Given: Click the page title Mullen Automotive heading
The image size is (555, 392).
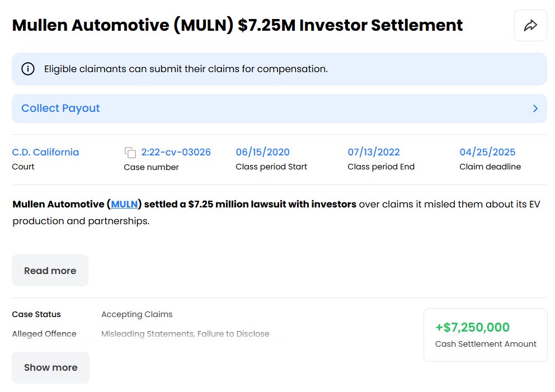Looking at the screenshot, I should pyautogui.click(x=237, y=25).
